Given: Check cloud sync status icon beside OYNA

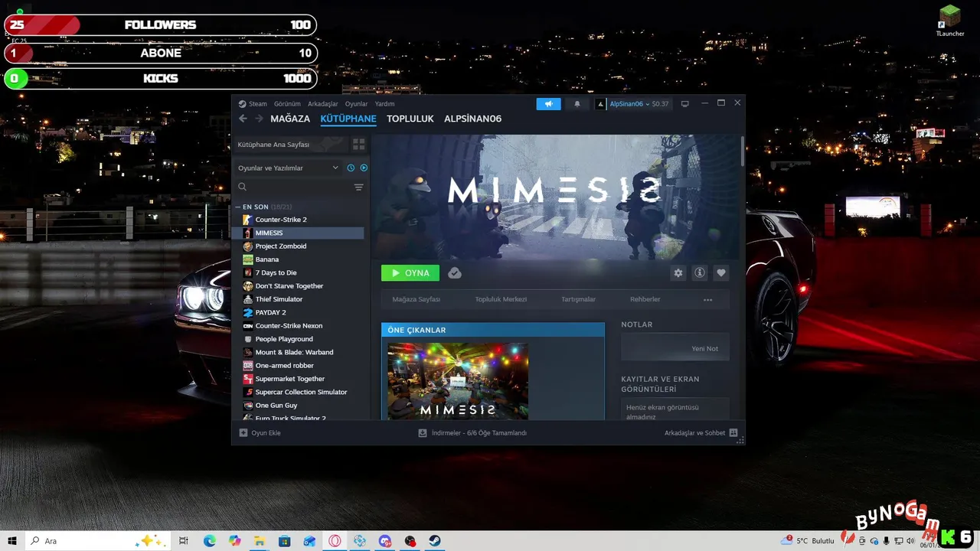Looking at the screenshot, I should point(454,272).
